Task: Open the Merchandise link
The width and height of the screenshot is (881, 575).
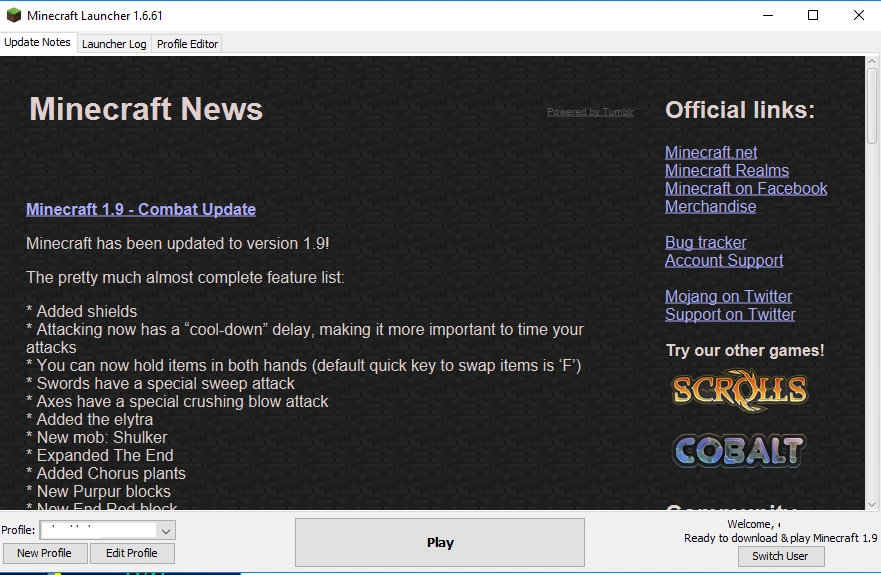Action: (x=710, y=206)
